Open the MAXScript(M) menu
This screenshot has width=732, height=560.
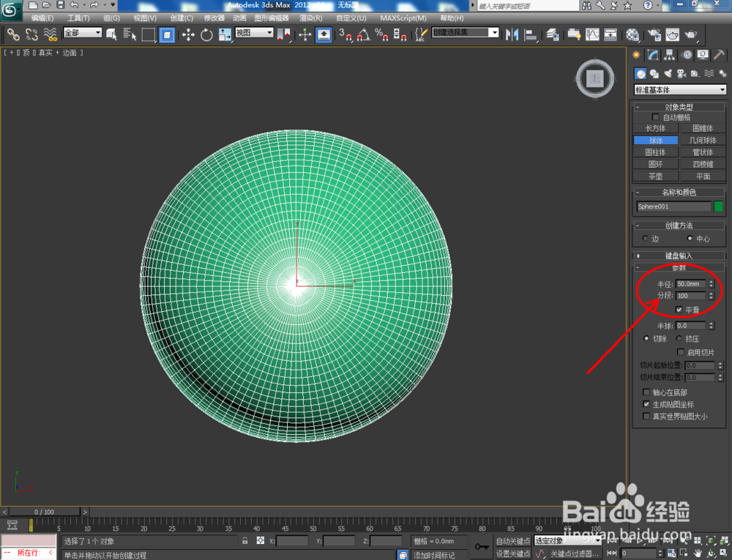pyautogui.click(x=403, y=18)
